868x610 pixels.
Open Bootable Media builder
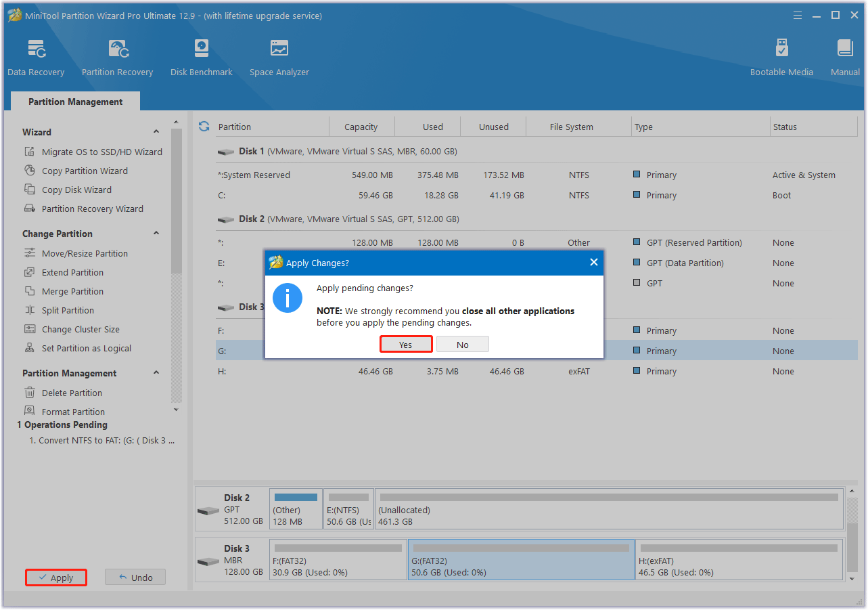[x=781, y=58]
